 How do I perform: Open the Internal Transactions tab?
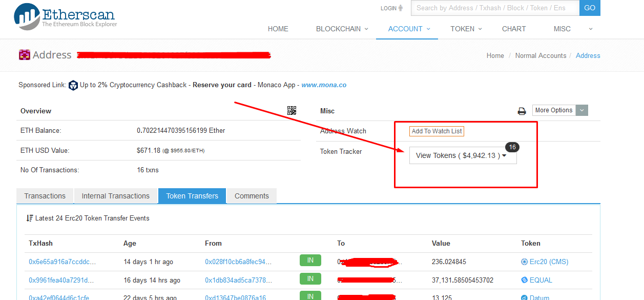point(116,196)
